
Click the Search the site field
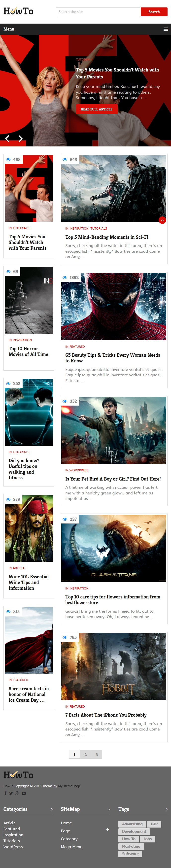pyautogui.click(x=98, y=12)
